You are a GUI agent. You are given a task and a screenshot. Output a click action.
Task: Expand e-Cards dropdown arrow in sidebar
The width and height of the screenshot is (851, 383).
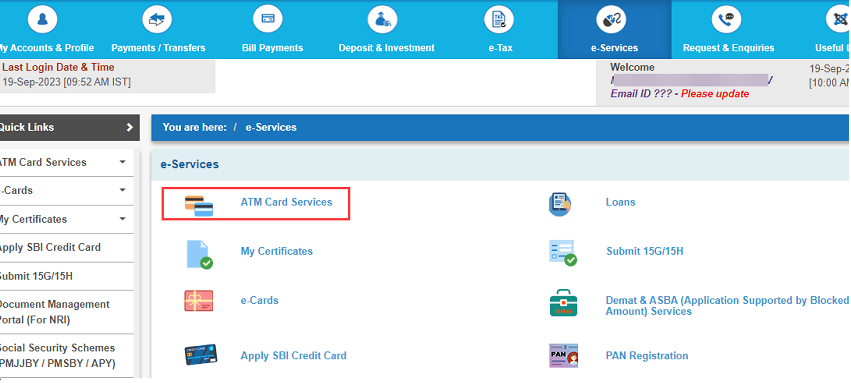point(123,190)
